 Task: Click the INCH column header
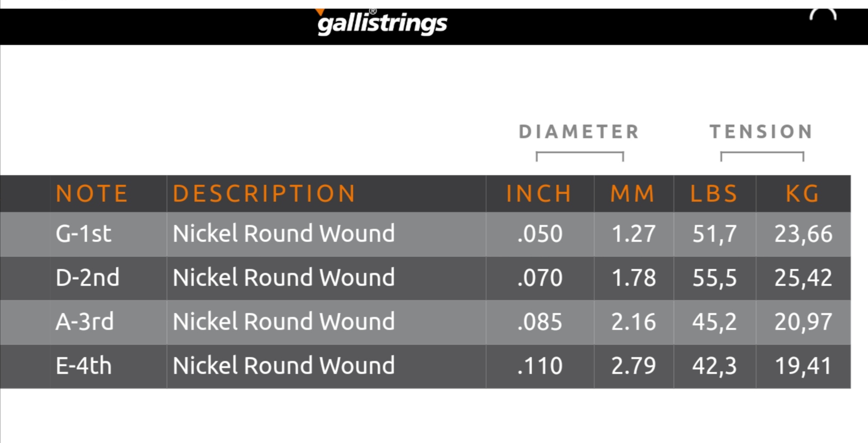tap(539, 193)
